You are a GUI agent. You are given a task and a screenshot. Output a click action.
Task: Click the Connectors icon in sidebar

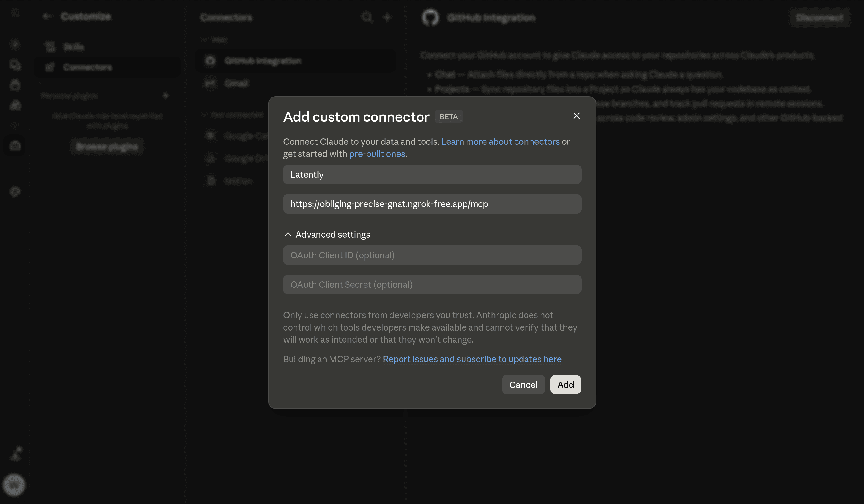[x=50, y=67]
